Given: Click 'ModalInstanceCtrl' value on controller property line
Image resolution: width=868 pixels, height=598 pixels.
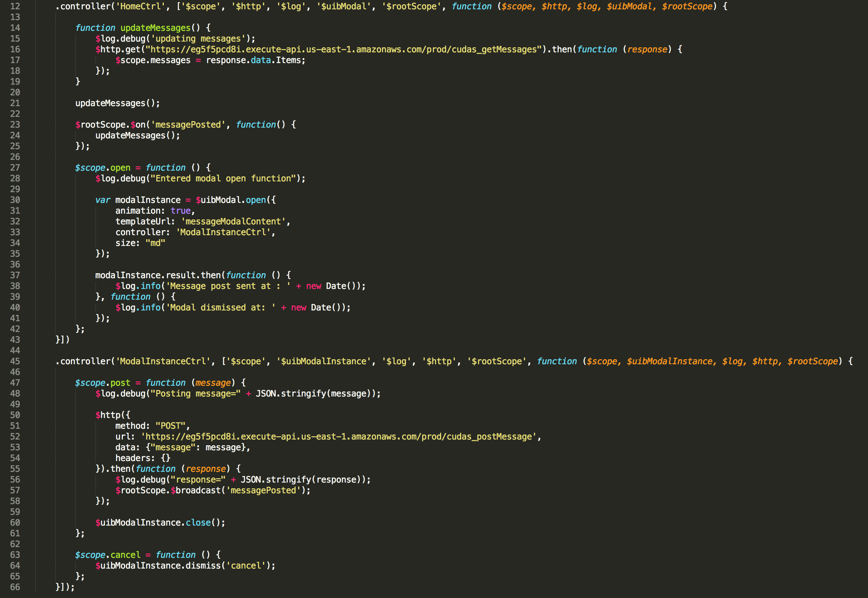Looking at the screenshot, I should [223, 232].
